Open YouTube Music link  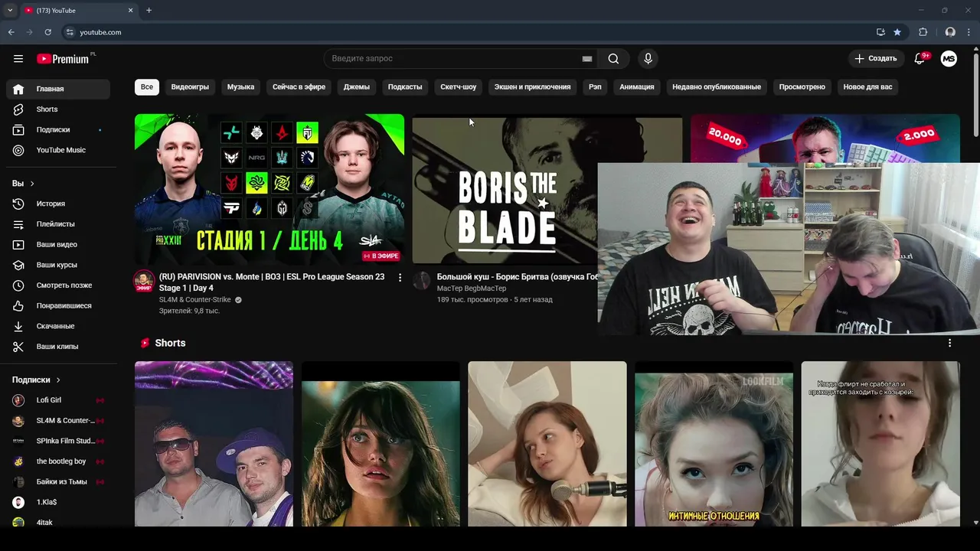[x=58, y=150]
